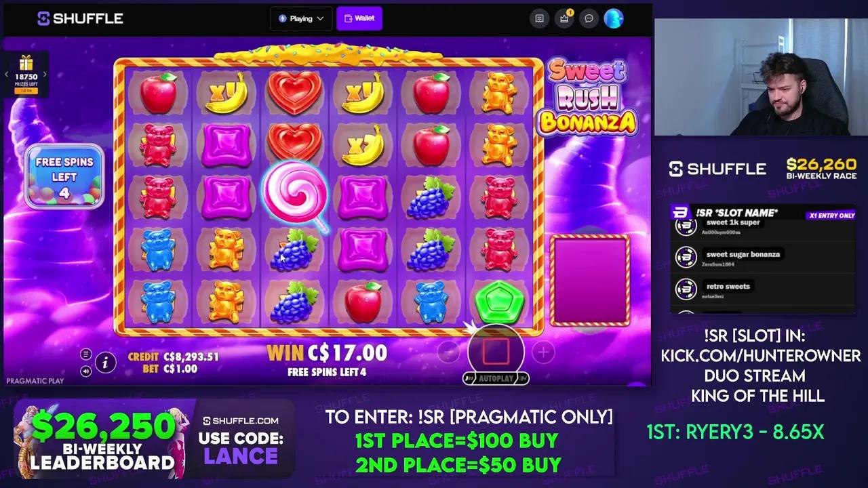Decrease bet with minus button
Screen dimensions: 868x488
click(448, 352)
